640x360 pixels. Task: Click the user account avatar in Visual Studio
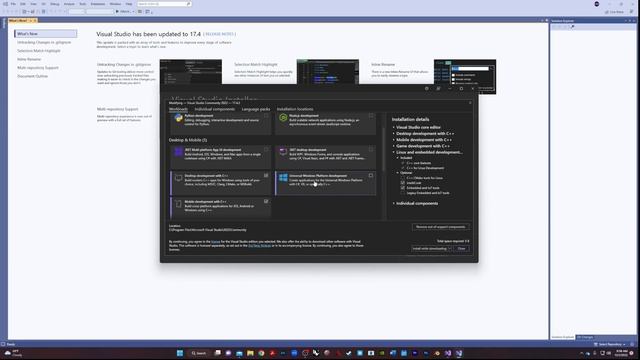[x=597, y=4]
